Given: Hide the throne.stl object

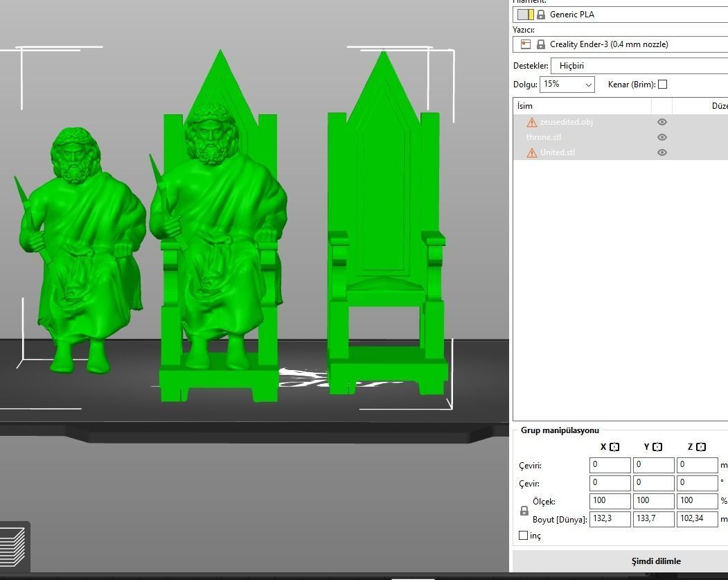Looking at the screenshot, I should (662, 137).
